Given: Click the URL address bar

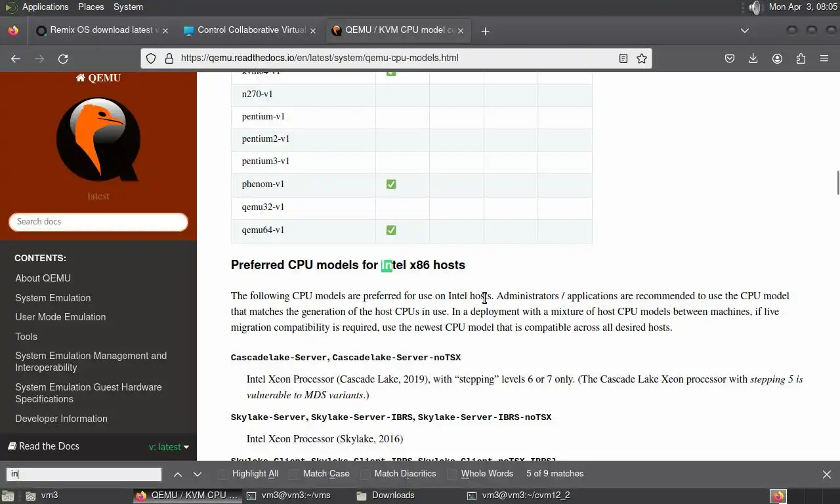Looking at the screenshot, I should 398,58.
